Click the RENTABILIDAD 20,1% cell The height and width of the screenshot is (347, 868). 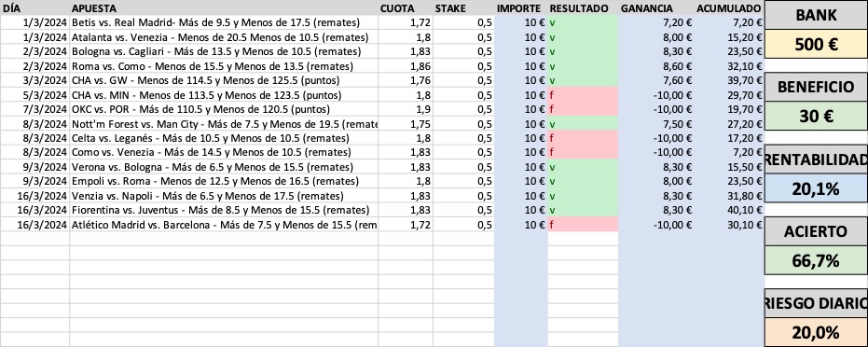point(816,188)
